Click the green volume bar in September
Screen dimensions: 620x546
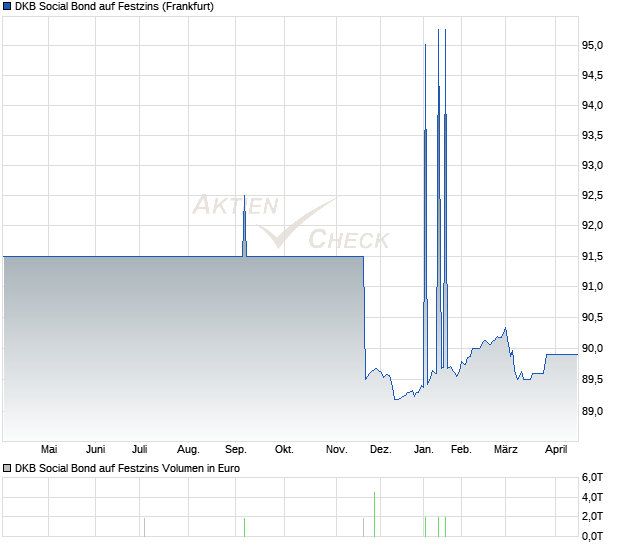coord(244,527)
